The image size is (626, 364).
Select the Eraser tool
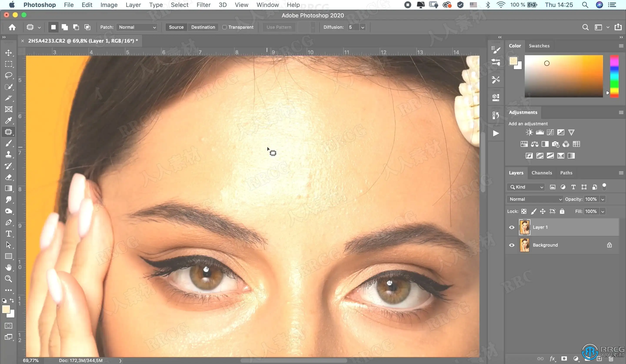click(x=8, y=177)
